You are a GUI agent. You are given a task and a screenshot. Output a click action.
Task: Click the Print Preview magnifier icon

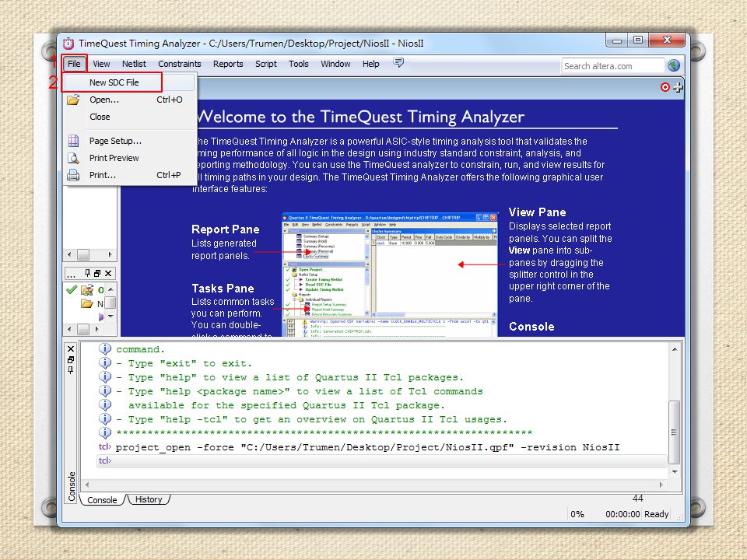click(x=73, y=158)
